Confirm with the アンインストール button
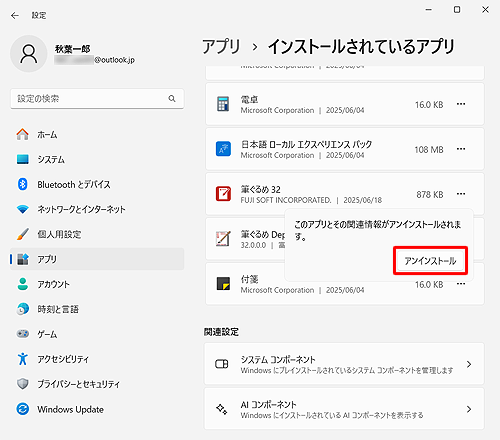 tap(430, 261)
